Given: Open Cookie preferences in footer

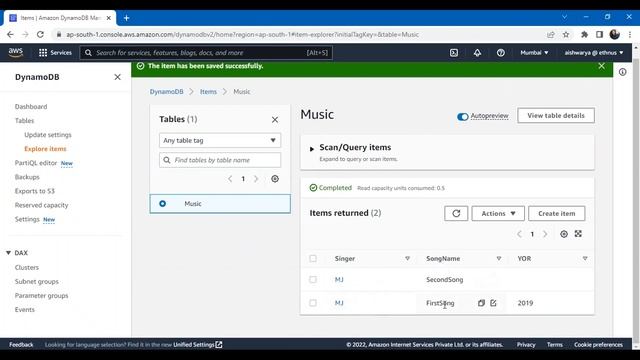Looking at the screenshot, I should (x=598, y=345).
